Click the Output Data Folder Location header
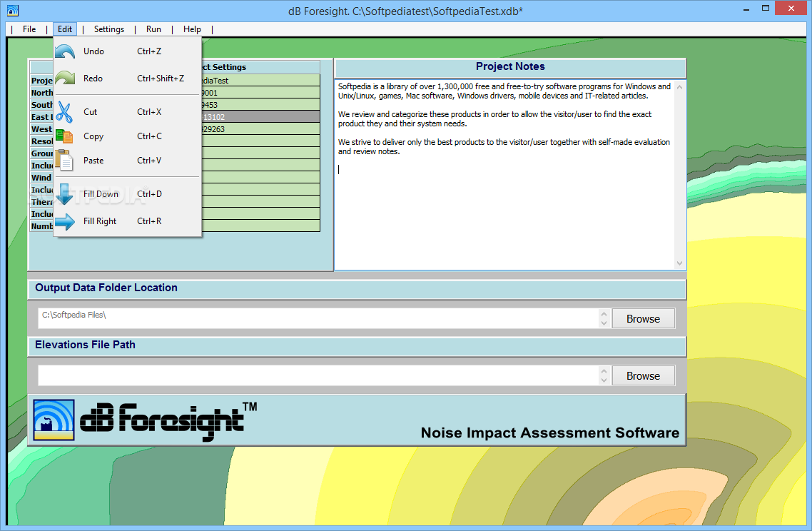The image size is (812, 531). click(357, 288)
